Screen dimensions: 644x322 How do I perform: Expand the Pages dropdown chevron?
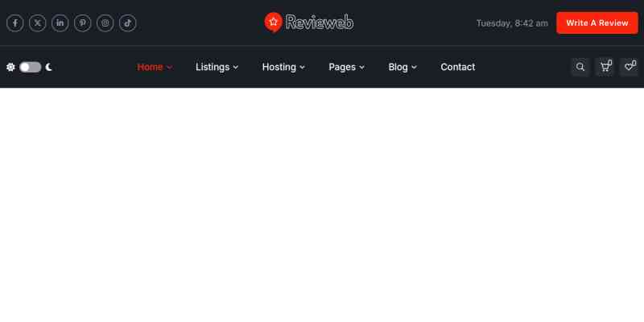361,68
